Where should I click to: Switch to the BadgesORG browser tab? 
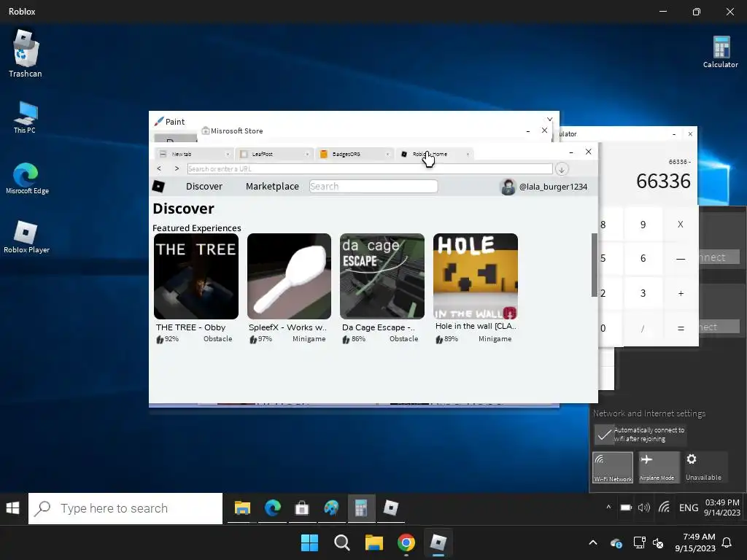[355, 155]
